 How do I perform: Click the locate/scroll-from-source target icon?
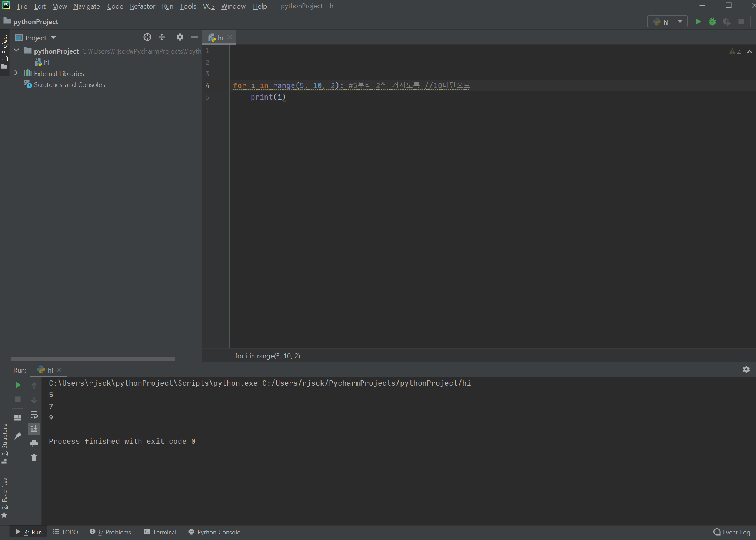147,37
